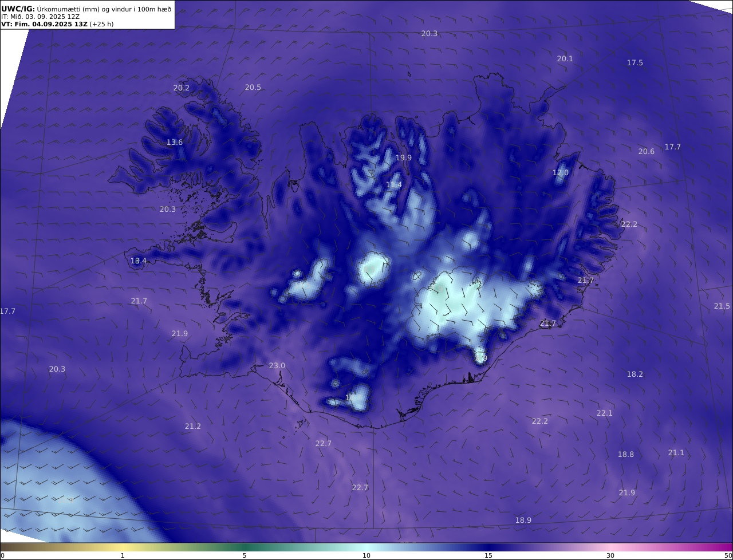The width and height of the screenshot is (733, 560).
Task: Click the 20.1 value on the map
Action: coord(565,58)
